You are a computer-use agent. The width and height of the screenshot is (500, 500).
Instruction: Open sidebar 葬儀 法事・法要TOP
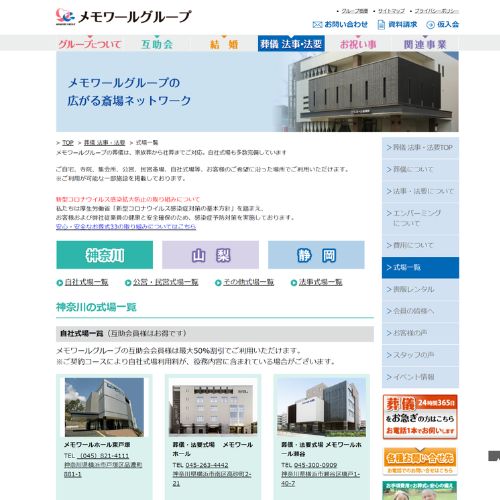420,148
